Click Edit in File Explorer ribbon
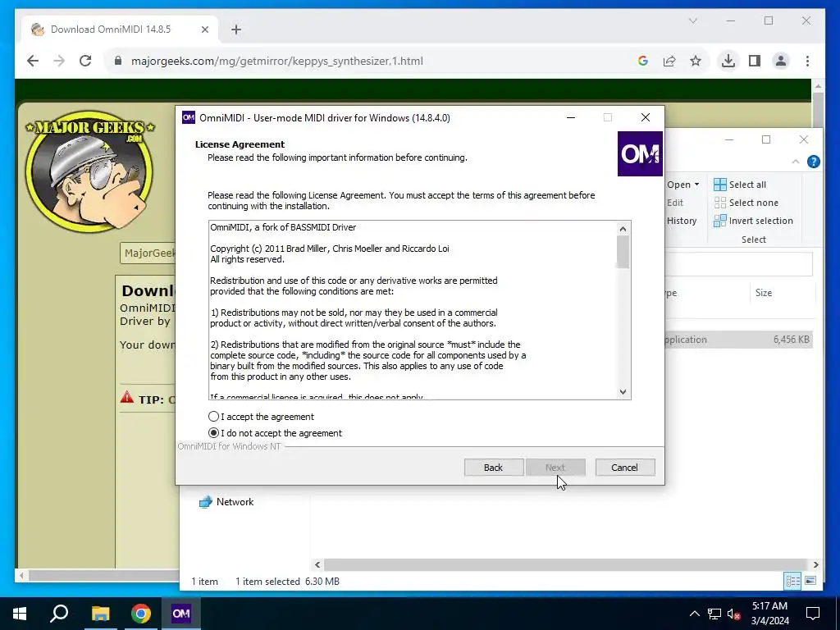Screen dimensions: 840x630 pyautogui.click(x=675, y=203)
